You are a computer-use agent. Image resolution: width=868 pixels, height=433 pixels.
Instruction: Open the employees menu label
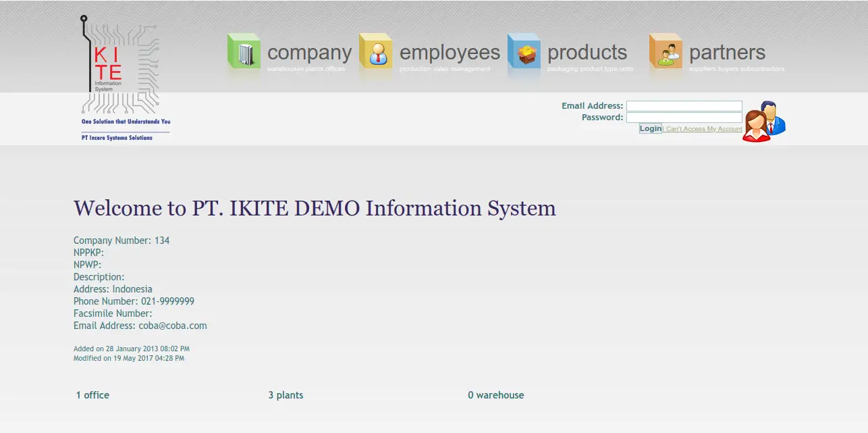coord(450,53)
